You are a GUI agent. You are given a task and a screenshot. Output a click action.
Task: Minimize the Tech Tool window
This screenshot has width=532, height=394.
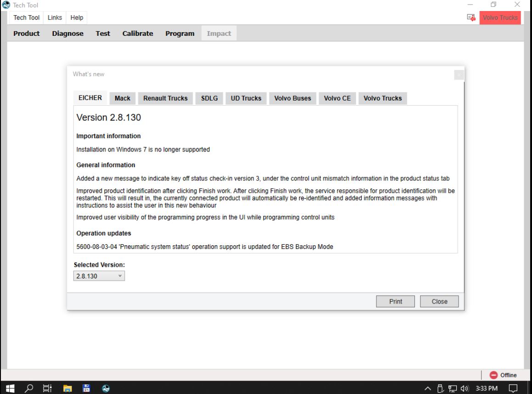click(470, 5)
